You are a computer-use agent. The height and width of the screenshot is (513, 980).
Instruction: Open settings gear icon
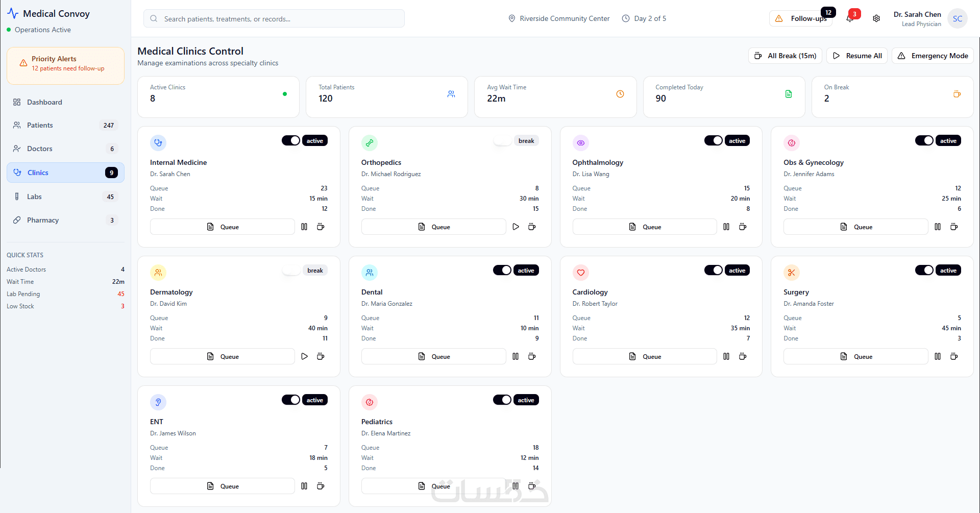point(876,18)
